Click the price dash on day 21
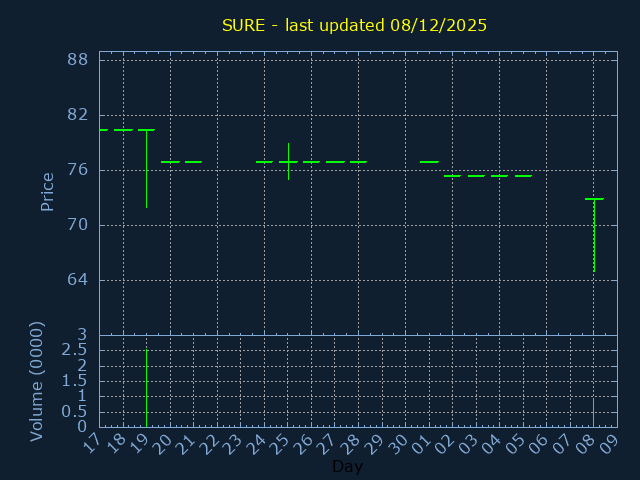The image size is (640, 480). (193, 162)
